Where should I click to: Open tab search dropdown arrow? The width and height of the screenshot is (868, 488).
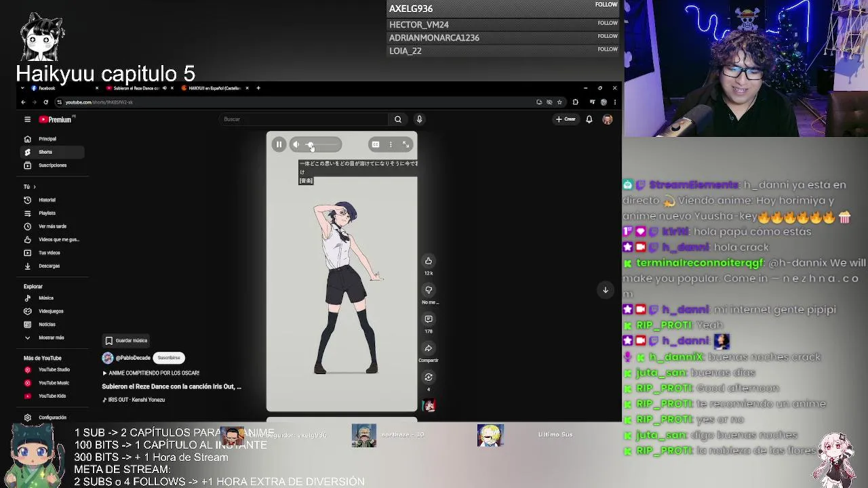[x=22, y=88]
